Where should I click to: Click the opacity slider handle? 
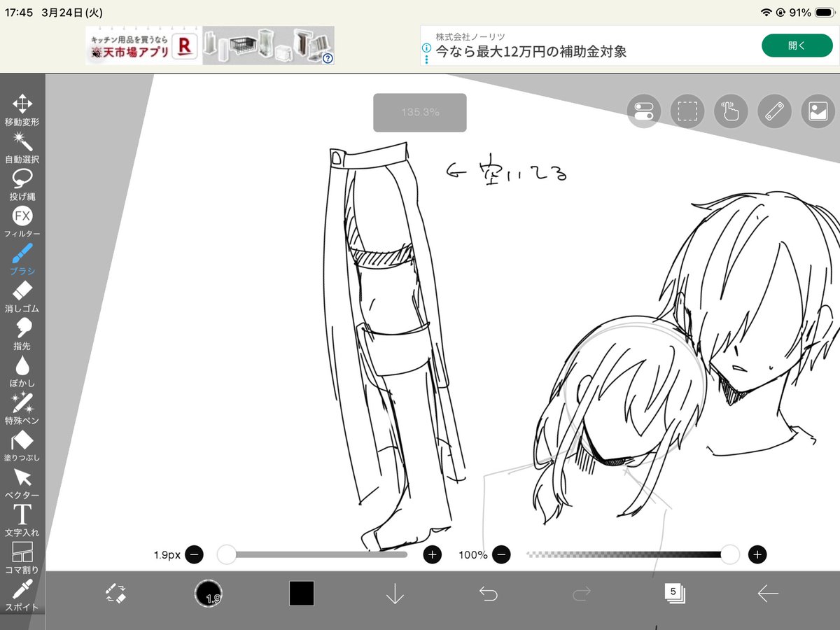point(730,555)
